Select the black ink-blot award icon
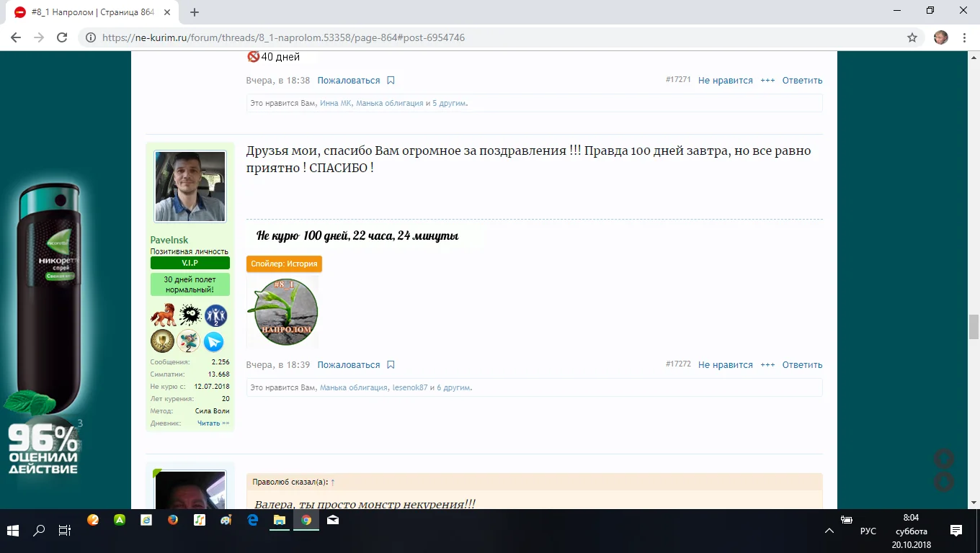This screenshot has width=980, height=553. [190, 315]
